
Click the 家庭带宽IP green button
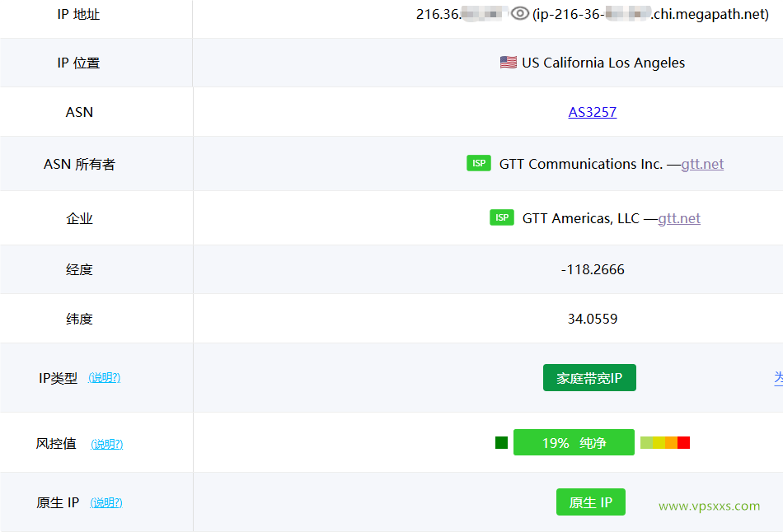[x=589, y=377]
